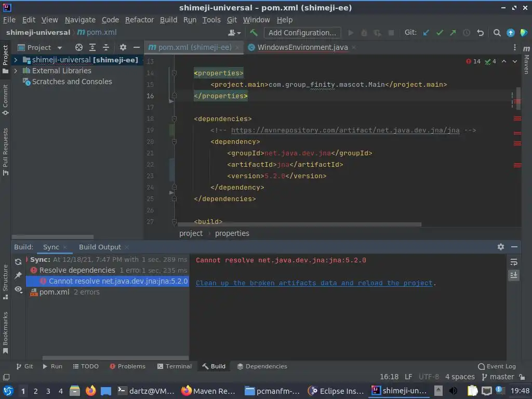Pin the Build Sync tab

[18, 275]
